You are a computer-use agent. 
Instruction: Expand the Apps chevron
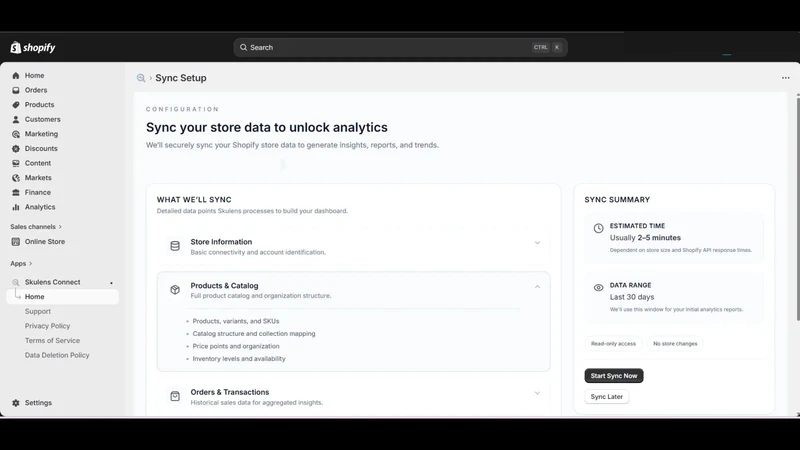click(31, 264)
